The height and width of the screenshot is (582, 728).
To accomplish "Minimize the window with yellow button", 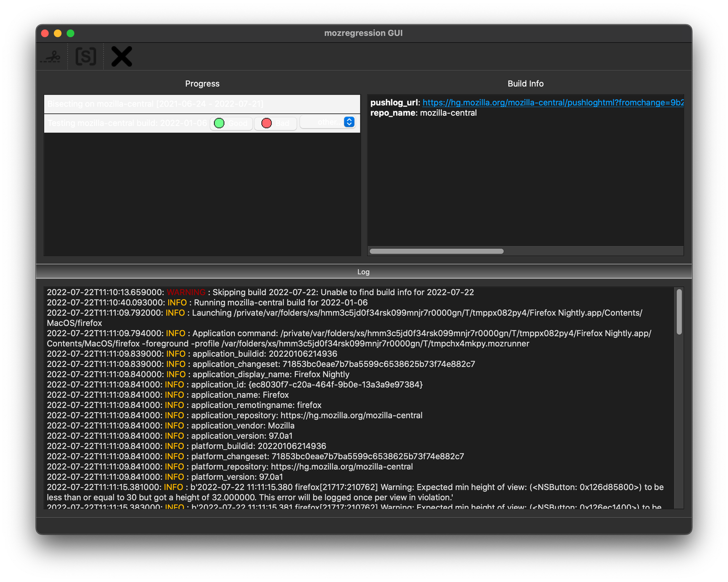I will pos(58,33).
